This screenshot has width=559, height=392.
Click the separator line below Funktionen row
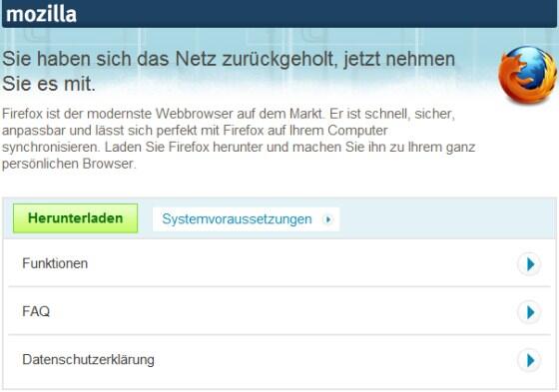tap(279, 286)
